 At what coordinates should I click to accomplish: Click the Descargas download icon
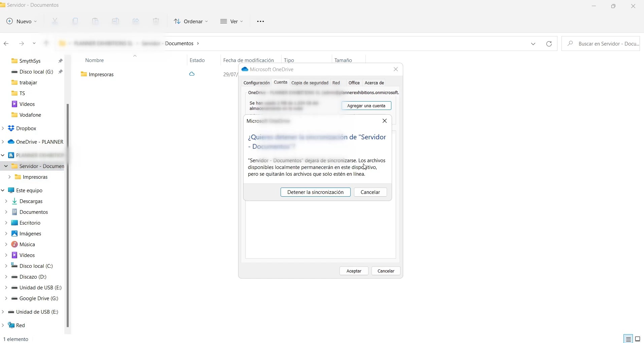14,201
